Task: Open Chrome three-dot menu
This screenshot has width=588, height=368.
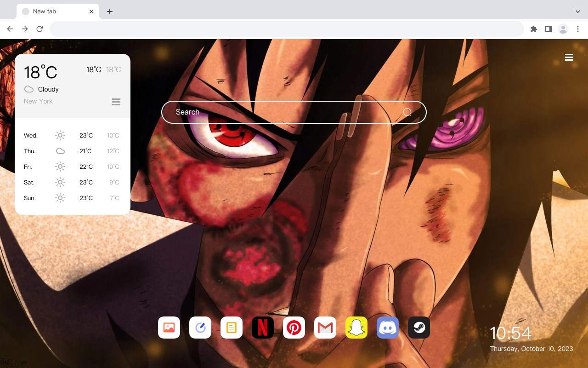Action: [x=578, y=29]
